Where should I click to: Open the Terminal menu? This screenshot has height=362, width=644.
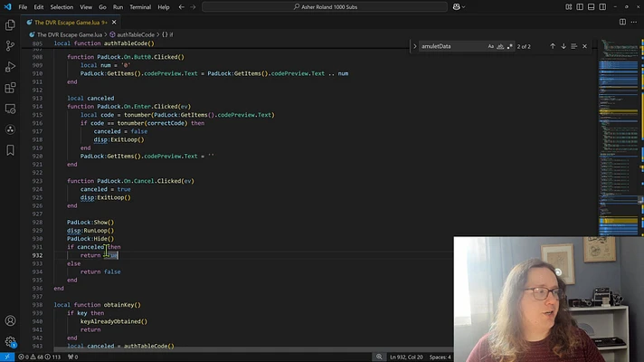[140, 7]
